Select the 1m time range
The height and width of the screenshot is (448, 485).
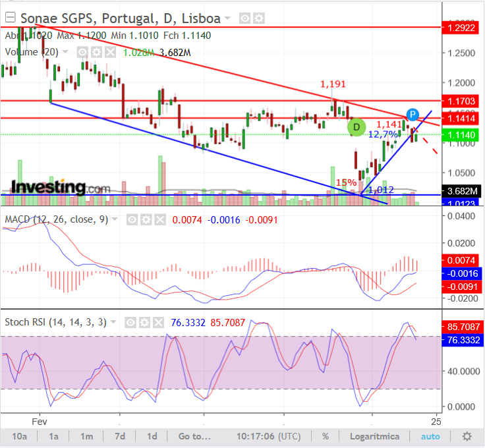pos(86,436)
